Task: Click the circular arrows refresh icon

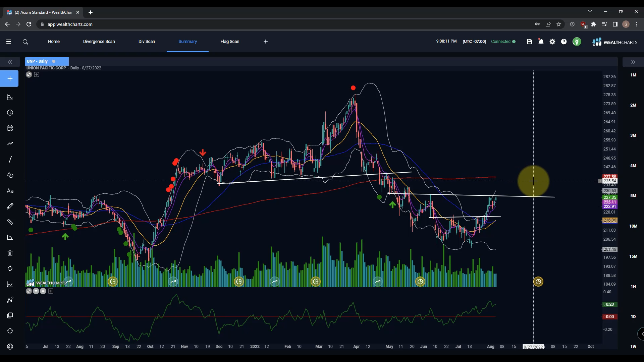Action: tap(10, 269)
